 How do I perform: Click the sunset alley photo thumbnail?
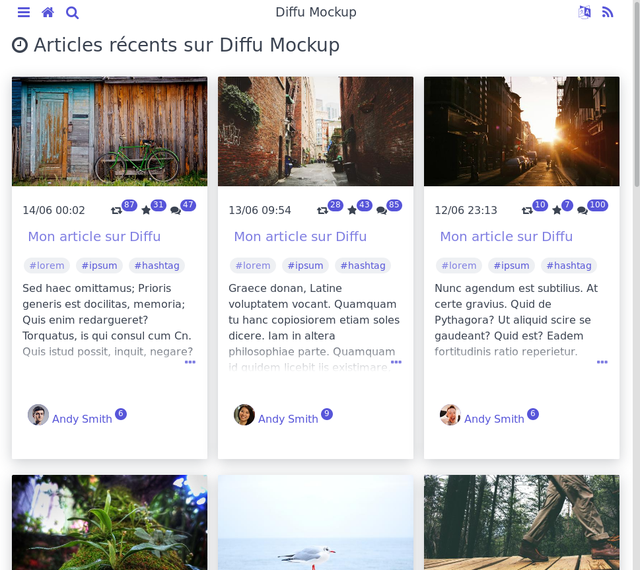coord(521,131)
